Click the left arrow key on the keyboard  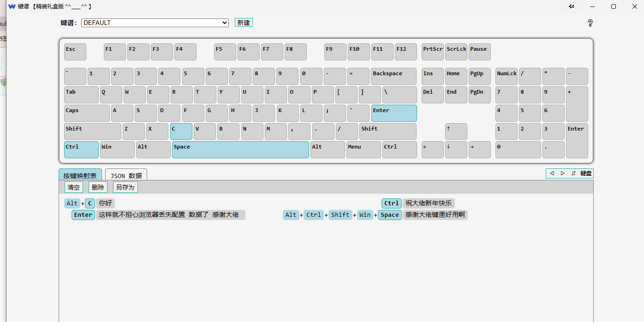pyautogui.click(x=432, y=149)
